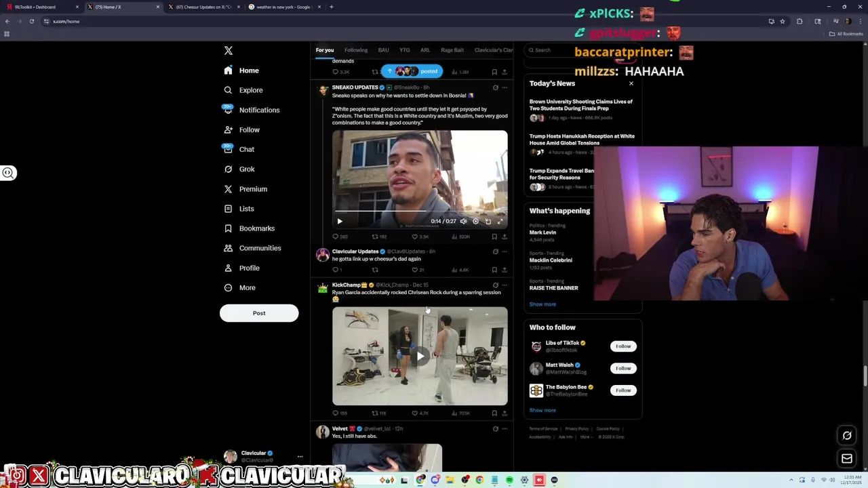Open Mark Levin trending topic
The height and width of the screenshot is (488, 868).
tap(542, 232)
